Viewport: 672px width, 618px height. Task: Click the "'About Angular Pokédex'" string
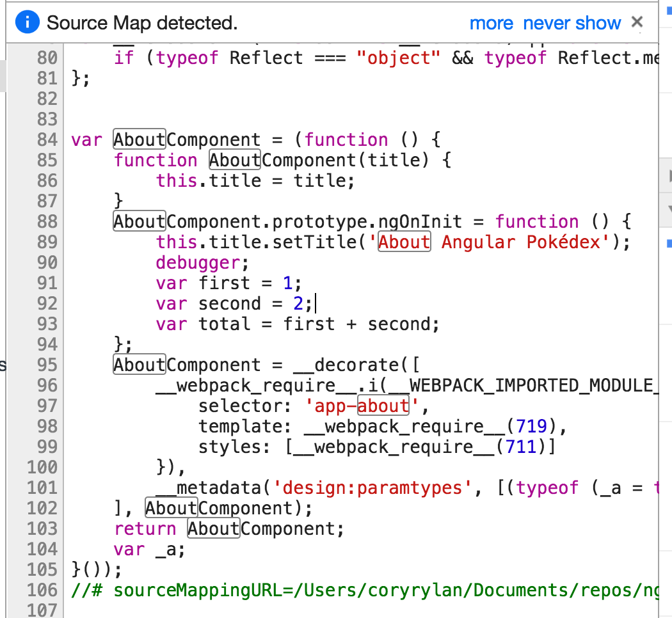pyautogui.click(x=489, y=242)
